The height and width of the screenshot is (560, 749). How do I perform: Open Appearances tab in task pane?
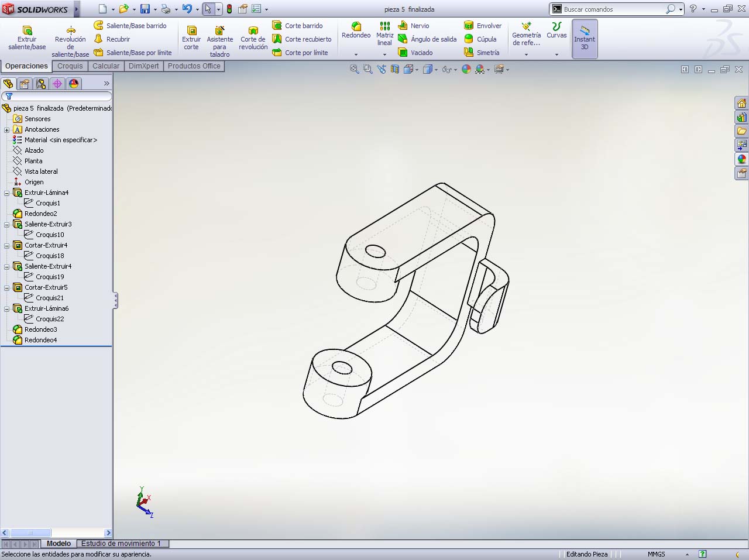point(741,159)
